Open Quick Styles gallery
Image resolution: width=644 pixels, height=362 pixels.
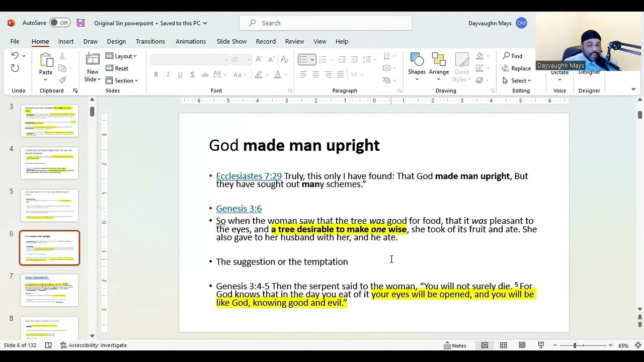[x=461, y=66]
